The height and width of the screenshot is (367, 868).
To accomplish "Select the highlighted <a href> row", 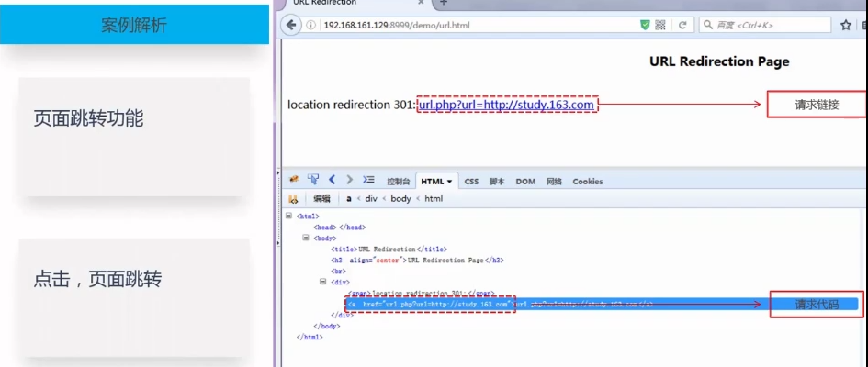I will click(602, 304).
